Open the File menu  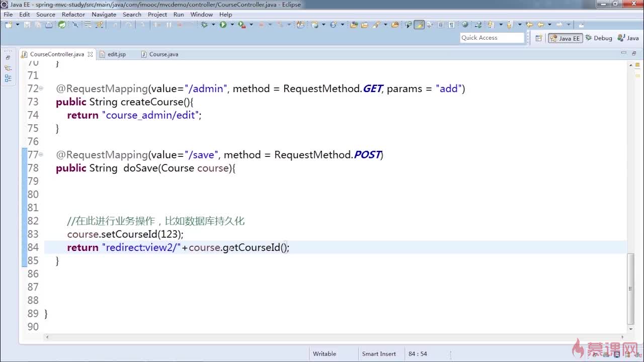[x=8, y=15]
